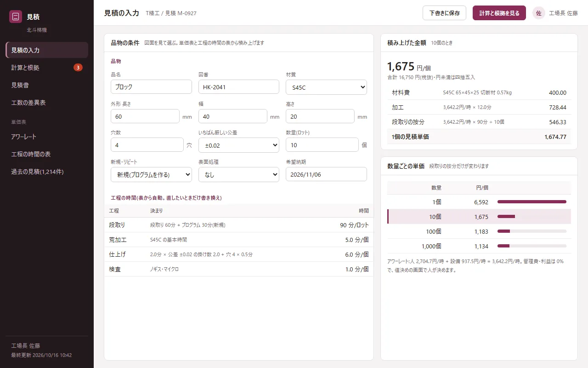Focus the 図番 HK-2041 field

coord(239,87)
